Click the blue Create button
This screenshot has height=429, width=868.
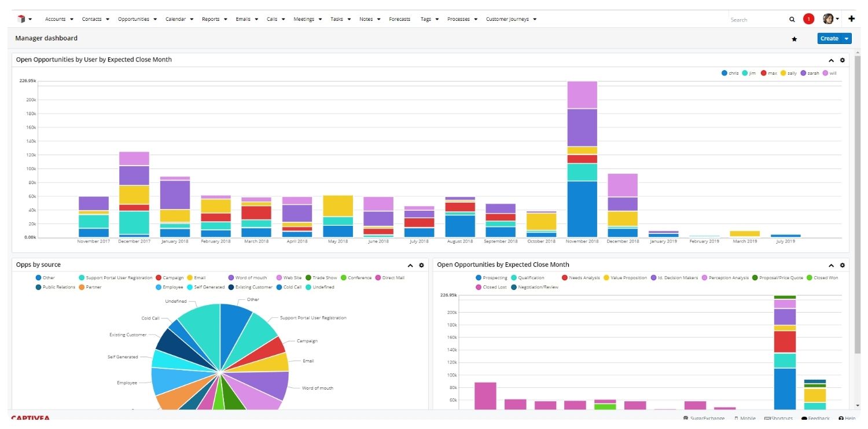pyautogui.click(x=829, y=39)
